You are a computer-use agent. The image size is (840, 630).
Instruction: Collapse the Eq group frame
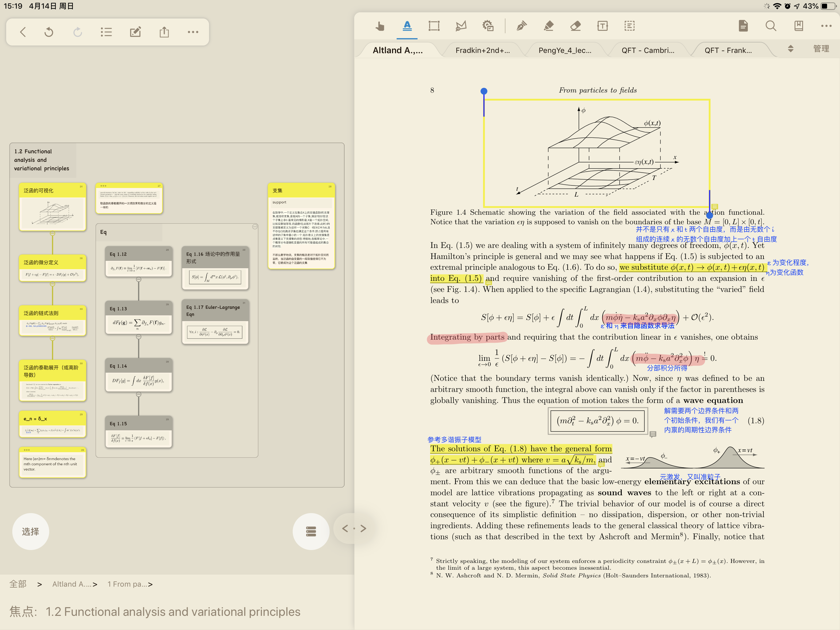[x=255, y=227]
